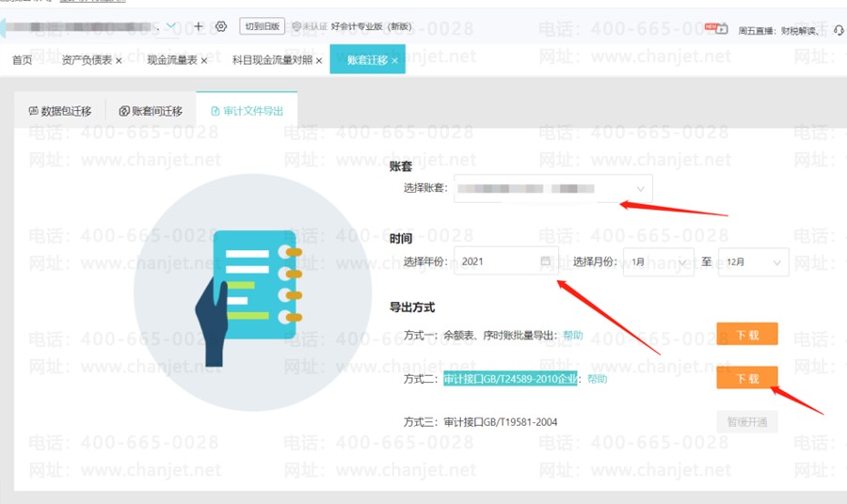The height and width of the screenshot is (504, 847).
Task: Click the disabled 暂缓开通 button
Action: (747, 421)
